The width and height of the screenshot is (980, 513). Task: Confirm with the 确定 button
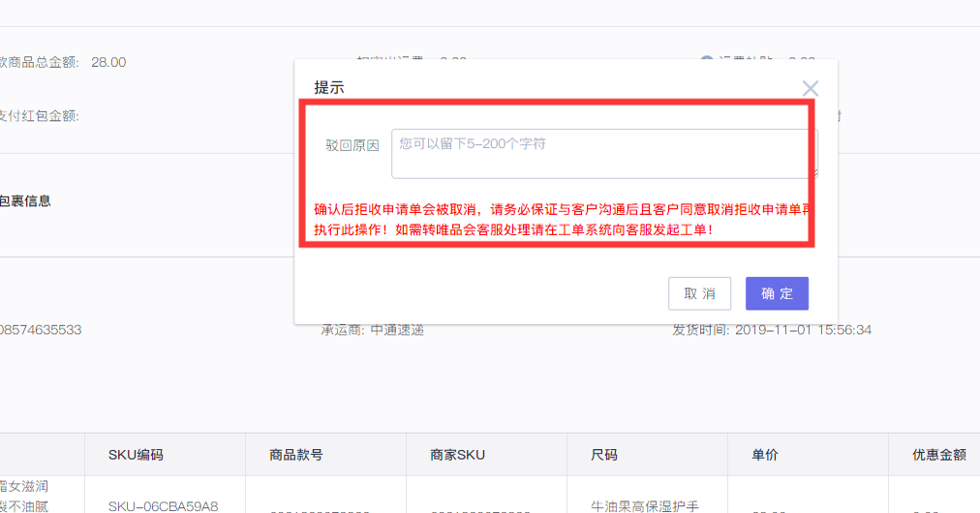coord(777,293)
